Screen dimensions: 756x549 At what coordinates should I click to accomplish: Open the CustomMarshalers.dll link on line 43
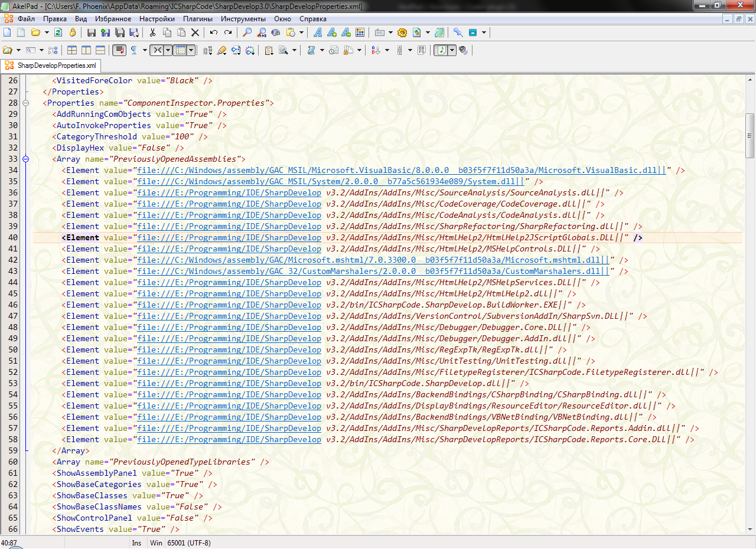(x=373, y=271)
